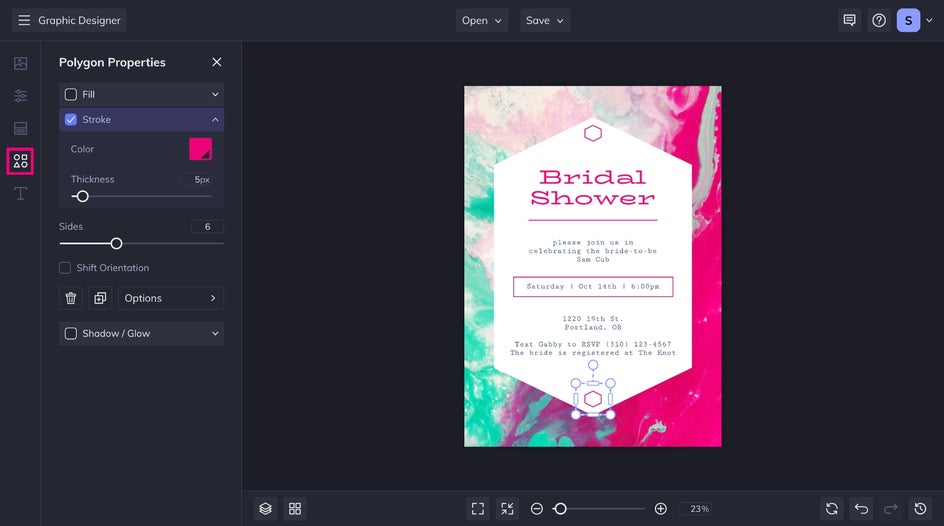Click the pink underline below Bridal Shower
944x526 pixels.
click(593, 220)
